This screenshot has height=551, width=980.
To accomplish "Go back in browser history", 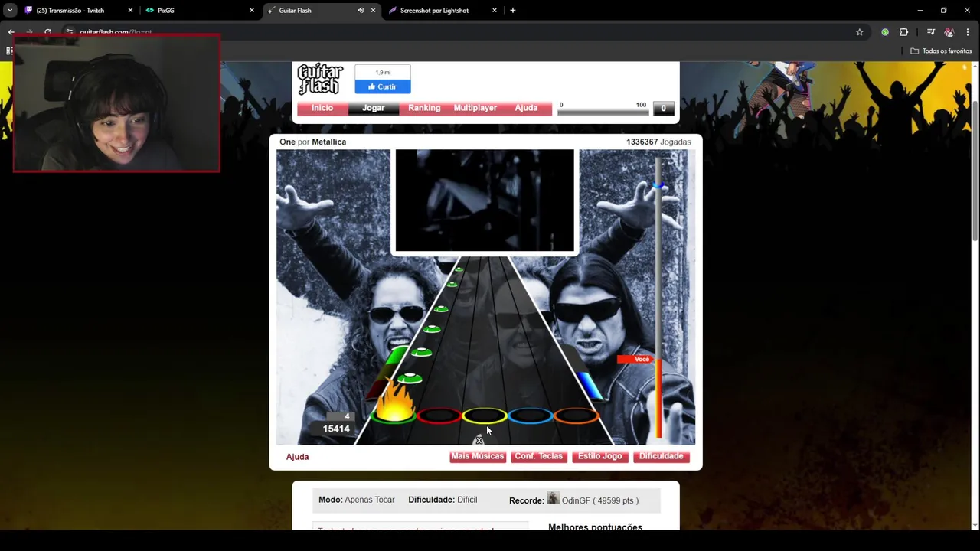I will [11, 32].
